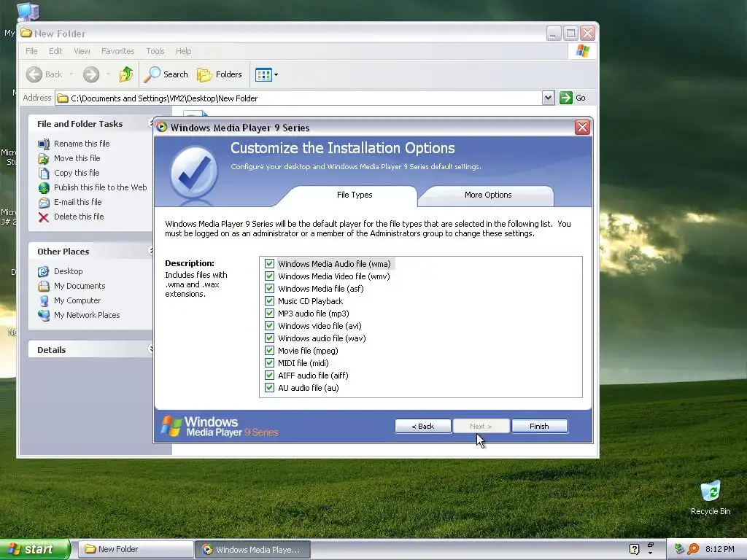
Task: Open the Help menu in Explorer
Action: click(x=183, y=51)
